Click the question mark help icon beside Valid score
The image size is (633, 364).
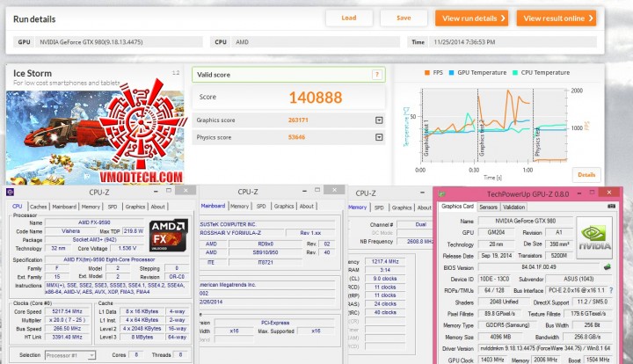click(x=376, y=74)
